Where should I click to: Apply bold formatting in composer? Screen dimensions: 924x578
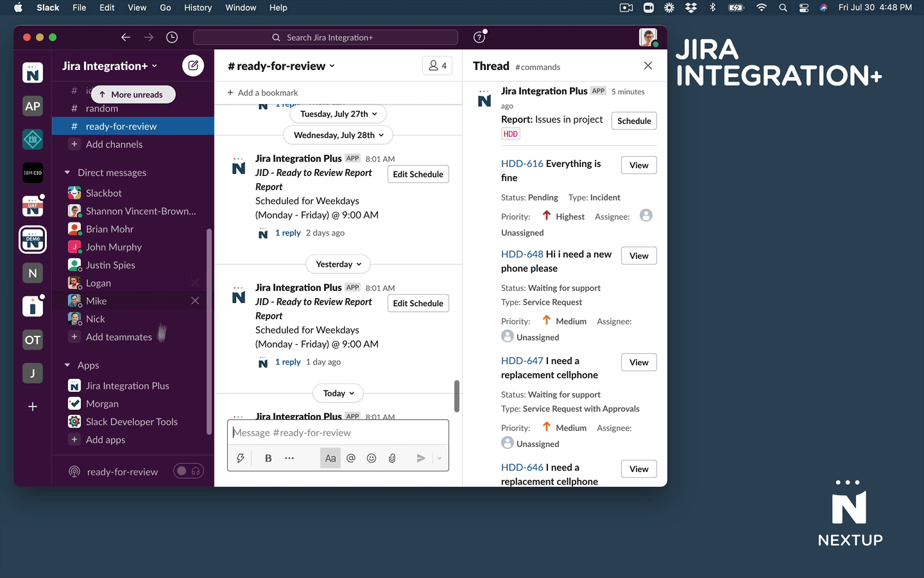[268, 458]
